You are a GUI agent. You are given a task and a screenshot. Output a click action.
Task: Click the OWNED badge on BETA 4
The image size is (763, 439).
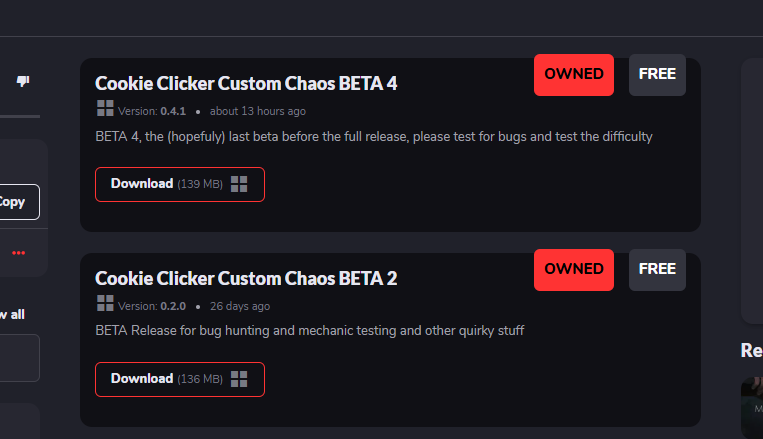coord(574,75)
